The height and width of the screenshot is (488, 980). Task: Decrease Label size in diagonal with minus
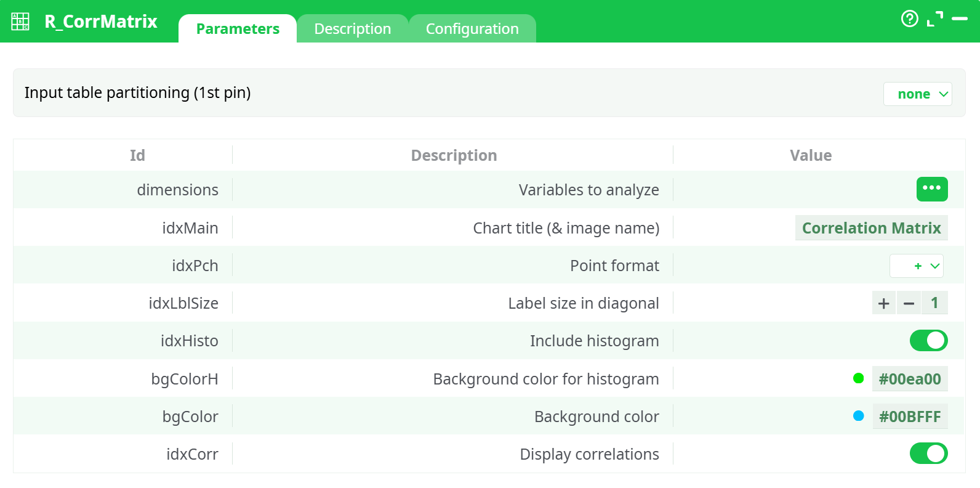(909, 303)
